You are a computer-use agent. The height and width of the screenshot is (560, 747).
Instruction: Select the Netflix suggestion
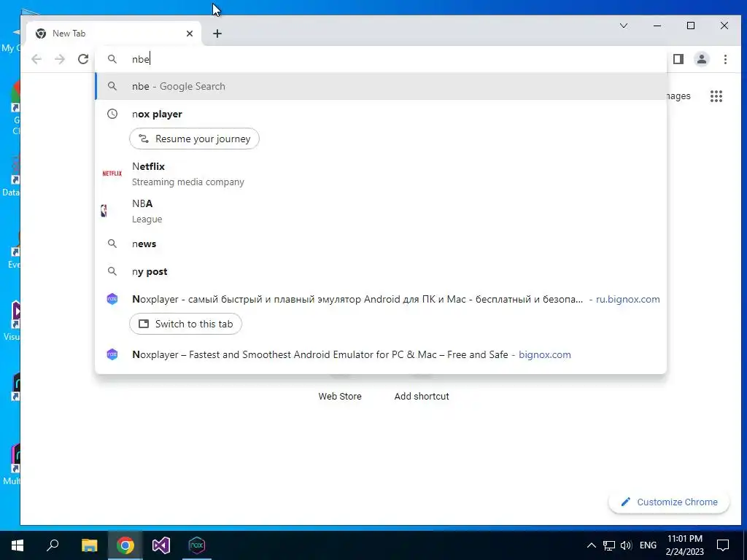[381, 174]
